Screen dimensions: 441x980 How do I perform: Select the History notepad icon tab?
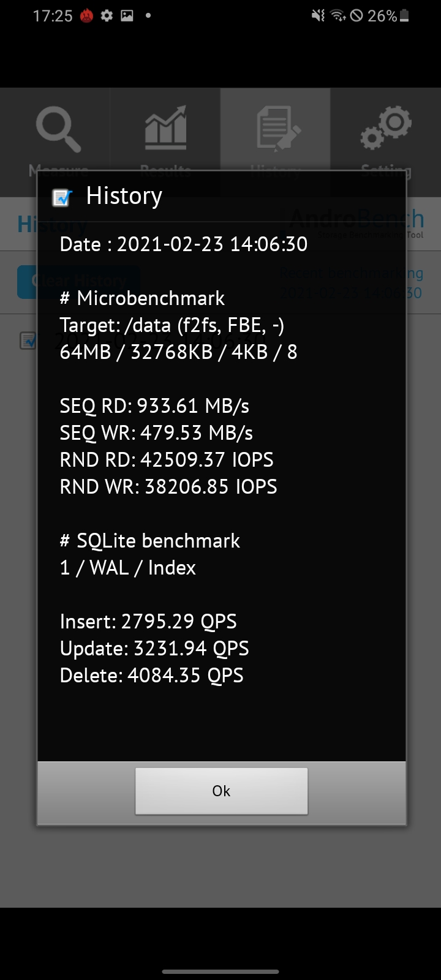point(278,129)
